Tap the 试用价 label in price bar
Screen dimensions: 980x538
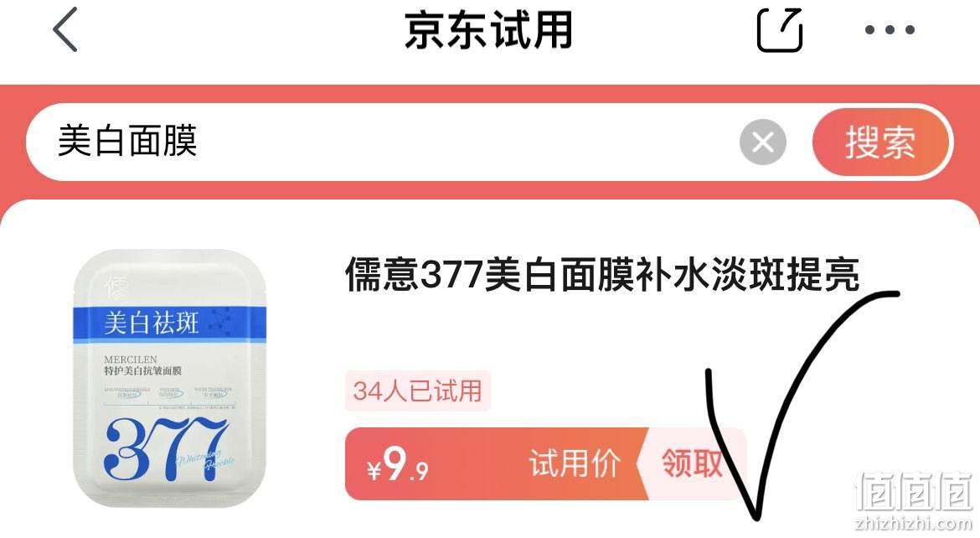tap(575, 463)
